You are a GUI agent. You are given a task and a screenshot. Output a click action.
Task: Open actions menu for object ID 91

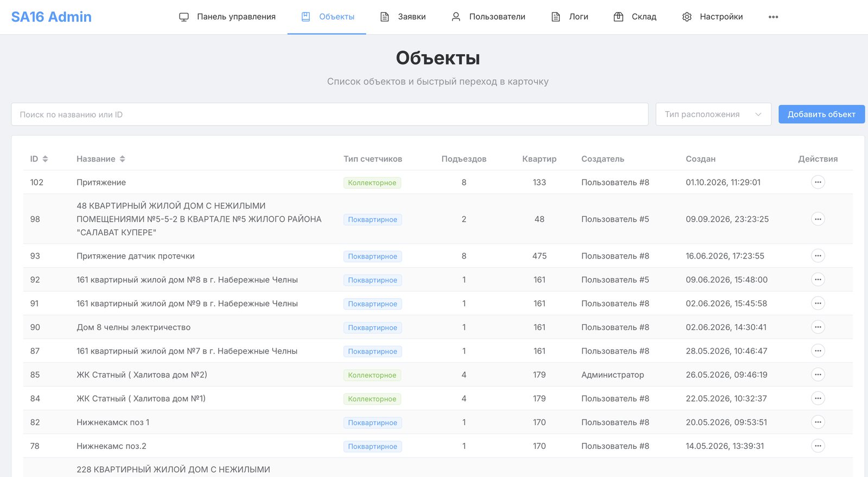[x=818, y=304]
